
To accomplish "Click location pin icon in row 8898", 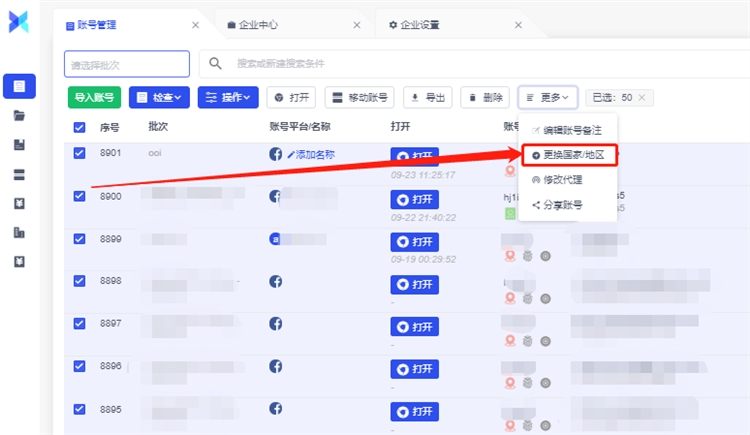I will tap(510, 299).
